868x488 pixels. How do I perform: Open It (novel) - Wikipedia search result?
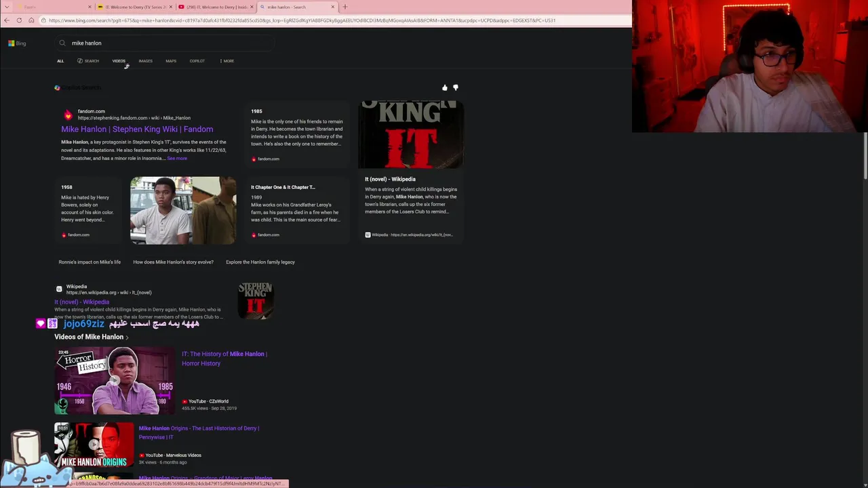[x=81, y=302]
